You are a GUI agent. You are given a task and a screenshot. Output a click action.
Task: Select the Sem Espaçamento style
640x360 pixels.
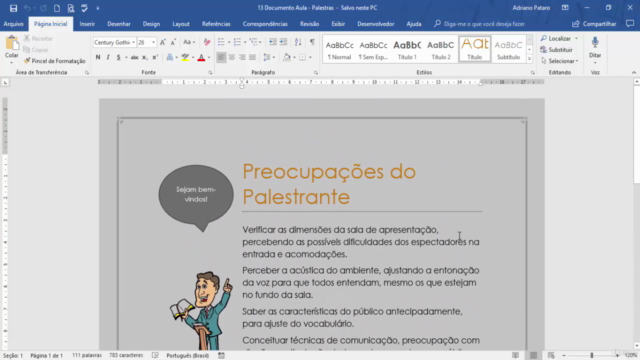click(x=373, y=49)
